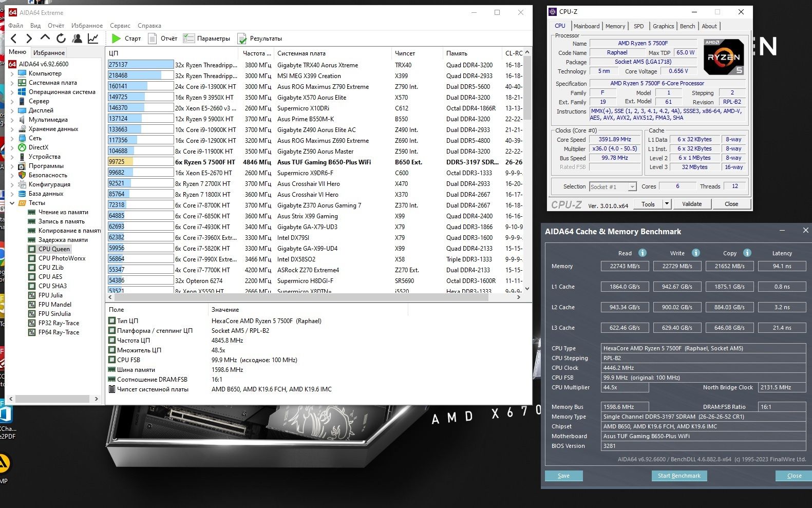Screen dimensions: 812x508
Task: Go back with AIDA64 toolbar left arrow
Action: click(x=14, y=39)
